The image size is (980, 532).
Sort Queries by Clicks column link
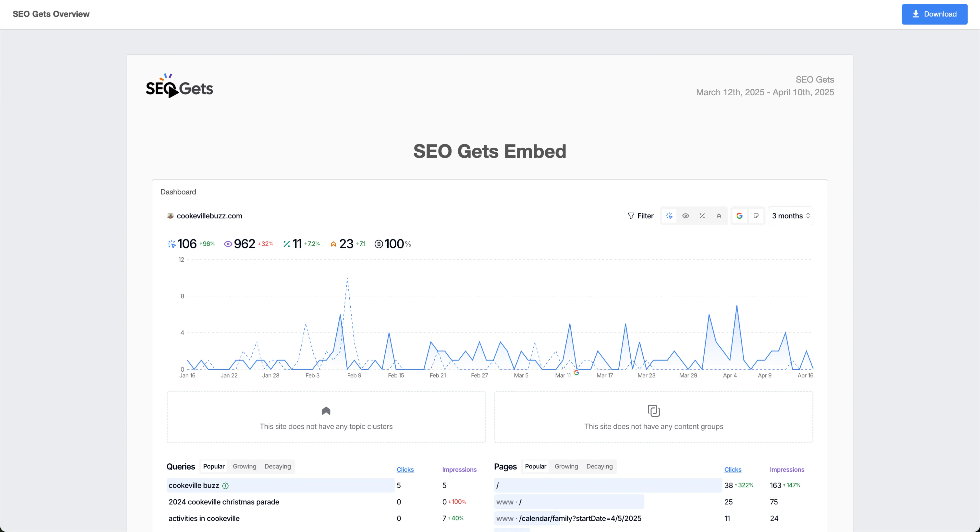[405, 470]
